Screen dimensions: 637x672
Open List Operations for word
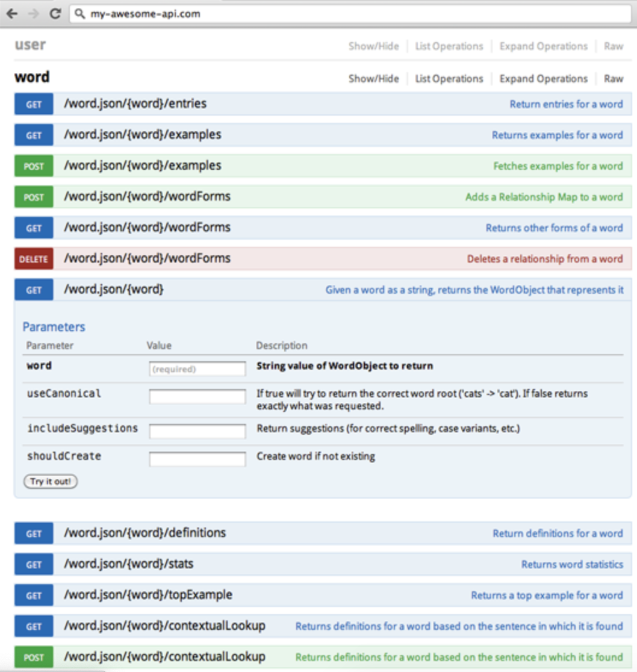coord(449,79)
